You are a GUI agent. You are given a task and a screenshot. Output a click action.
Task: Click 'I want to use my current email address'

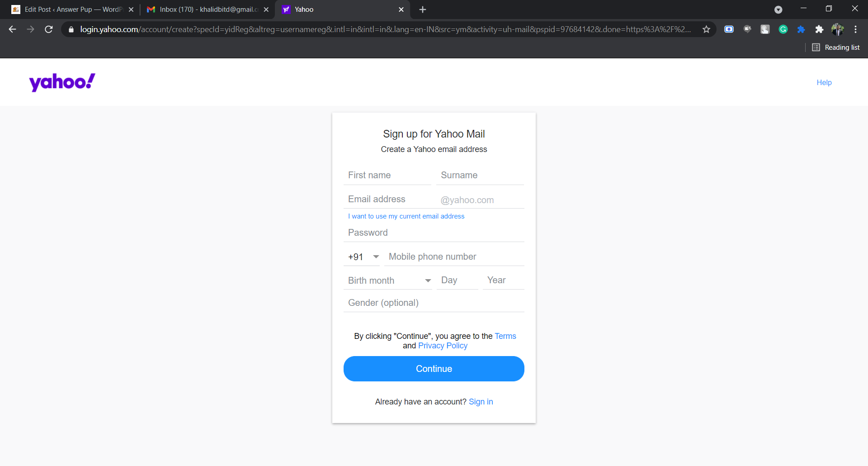[x=406, y=216]
